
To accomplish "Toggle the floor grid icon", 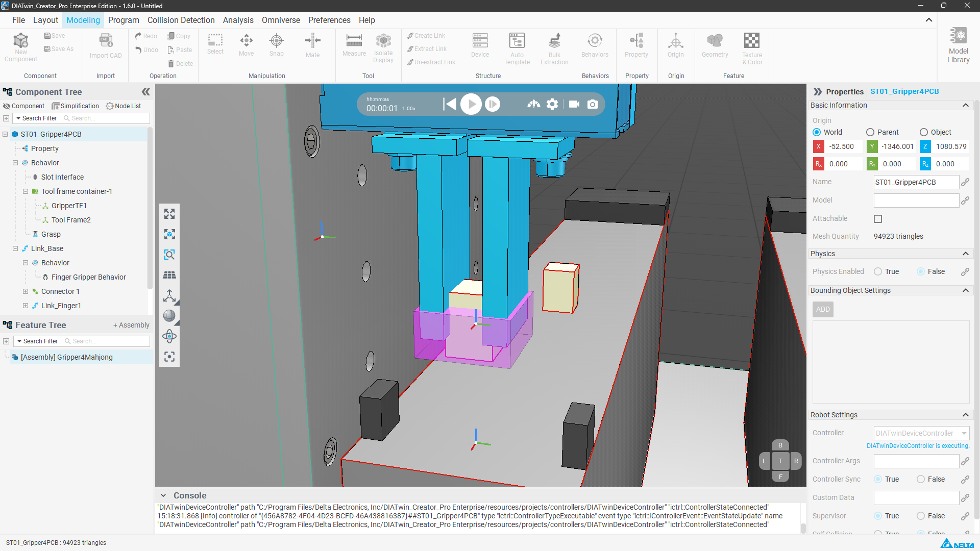I will [169, 275].
